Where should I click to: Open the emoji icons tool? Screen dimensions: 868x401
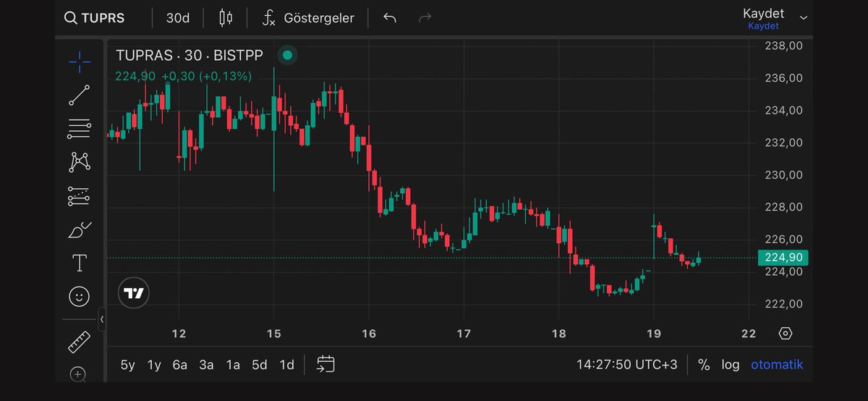pyautogui.click(x=80, y=296)
